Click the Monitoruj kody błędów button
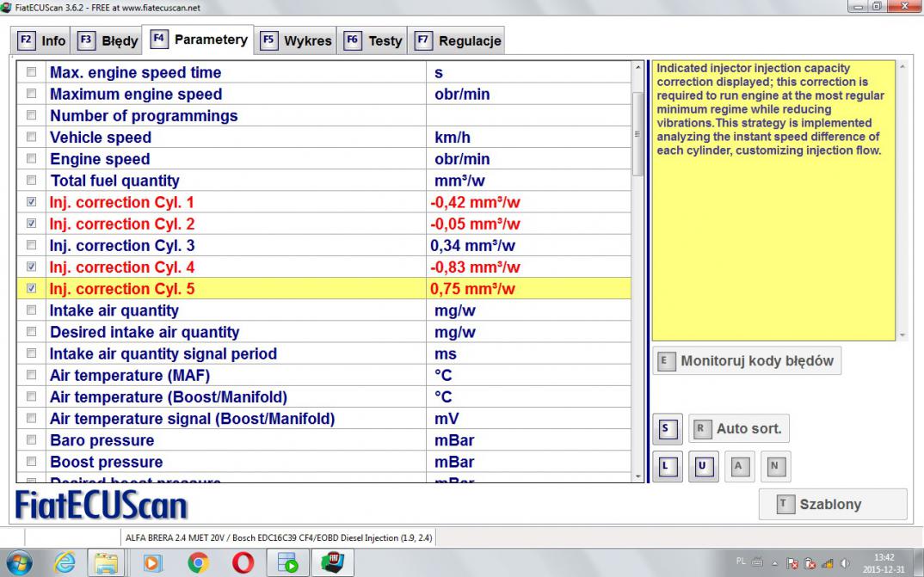 click(746, 361)
